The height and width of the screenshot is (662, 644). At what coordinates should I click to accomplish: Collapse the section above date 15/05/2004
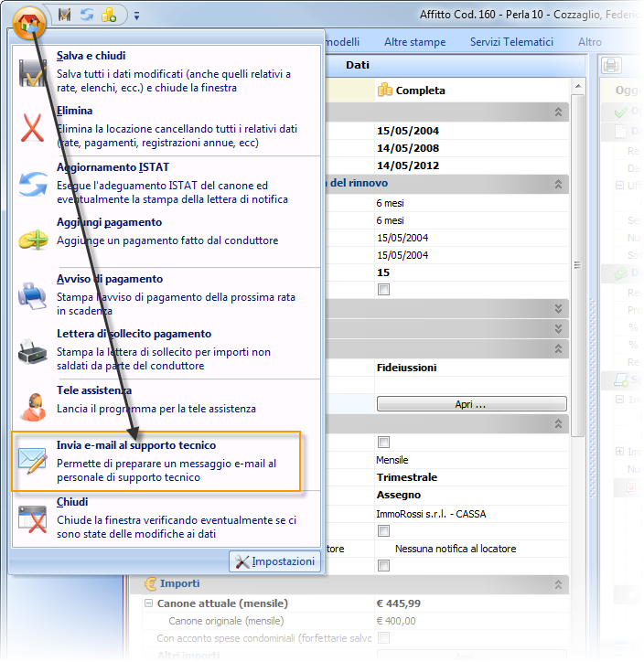[558, 112]
